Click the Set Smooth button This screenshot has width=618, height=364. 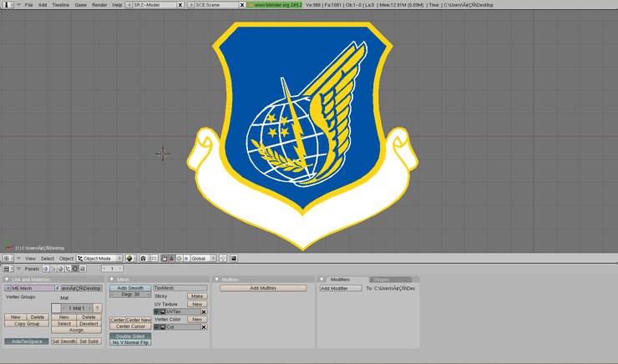63,341
